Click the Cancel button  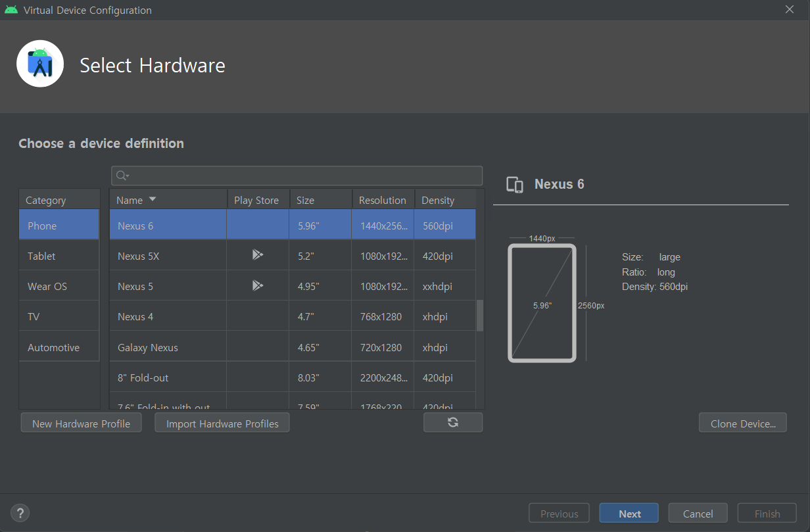pyautogui.click(x=698, y=514)
